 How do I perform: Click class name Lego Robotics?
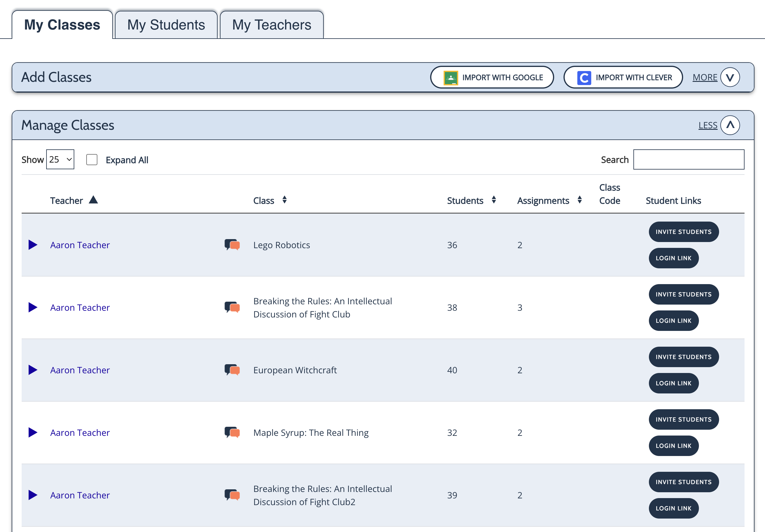pos(282,245)
